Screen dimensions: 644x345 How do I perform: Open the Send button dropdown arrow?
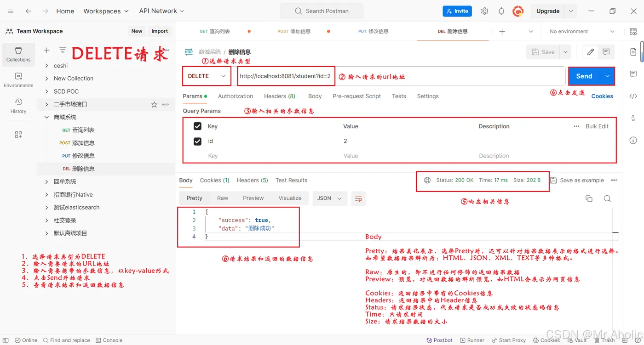coord(607,76)
